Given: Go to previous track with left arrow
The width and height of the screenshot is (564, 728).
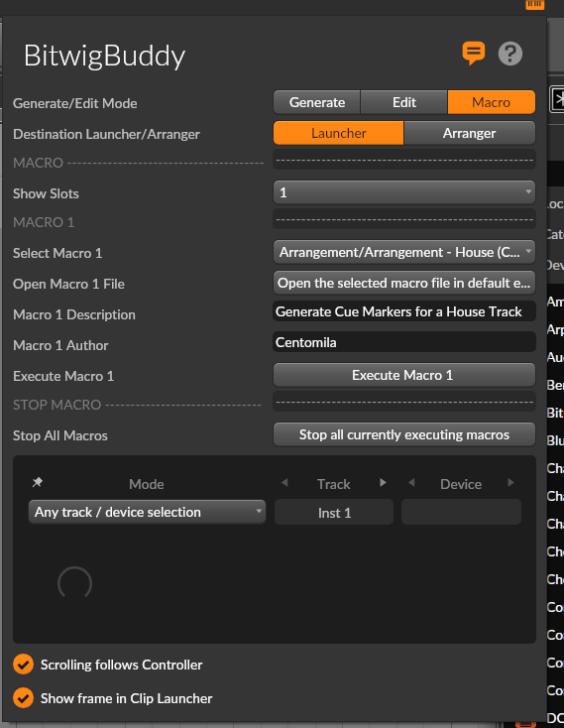Looking at the screenshot, I should [x=284, y=482].
